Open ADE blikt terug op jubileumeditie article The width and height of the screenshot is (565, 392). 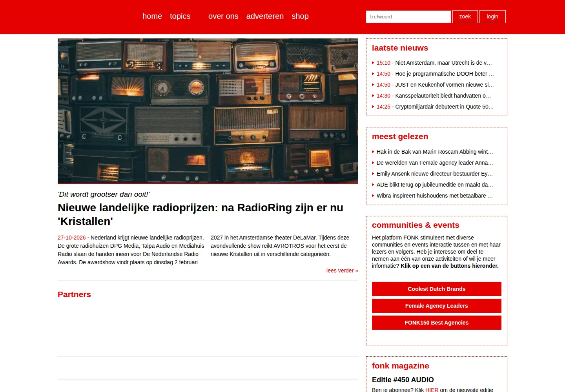coord(435,185)
